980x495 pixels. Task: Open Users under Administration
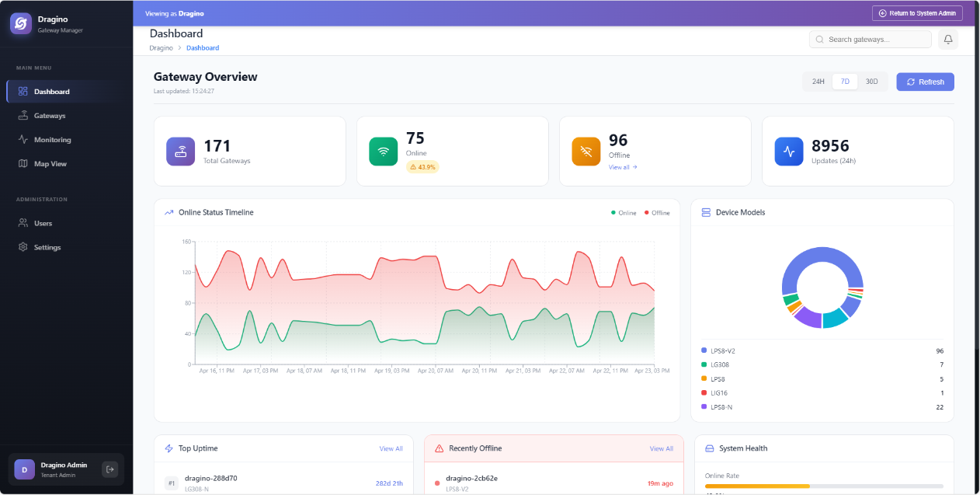click(66, 223)
